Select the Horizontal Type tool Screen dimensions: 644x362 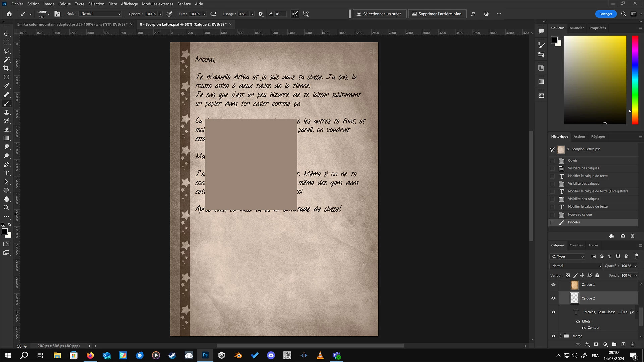(x=6, y=173)
